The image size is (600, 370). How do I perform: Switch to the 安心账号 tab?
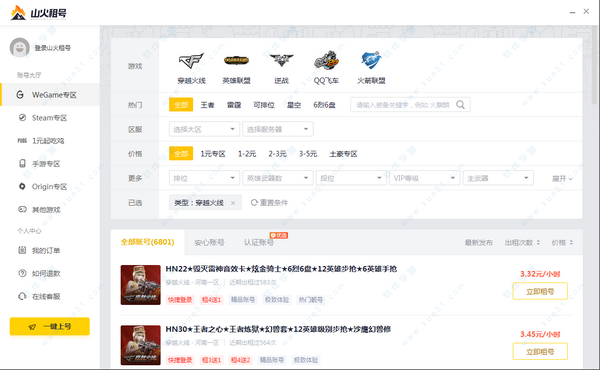tap(209, 243)
